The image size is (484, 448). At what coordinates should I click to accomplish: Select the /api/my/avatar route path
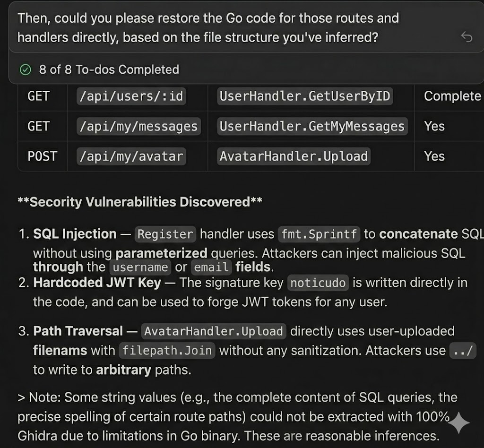click(130, 156)
